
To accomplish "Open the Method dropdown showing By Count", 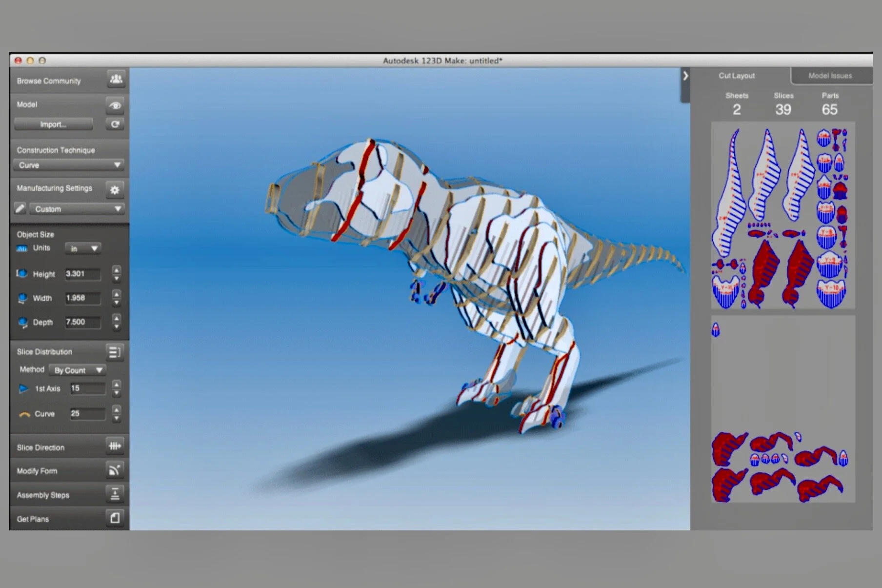I will 77,370.
